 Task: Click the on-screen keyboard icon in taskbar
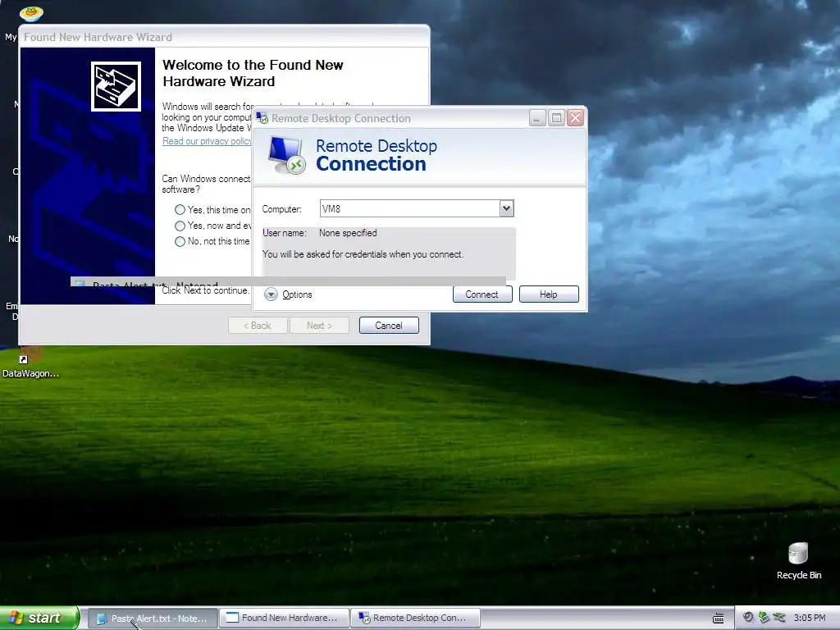pos(719,619)
